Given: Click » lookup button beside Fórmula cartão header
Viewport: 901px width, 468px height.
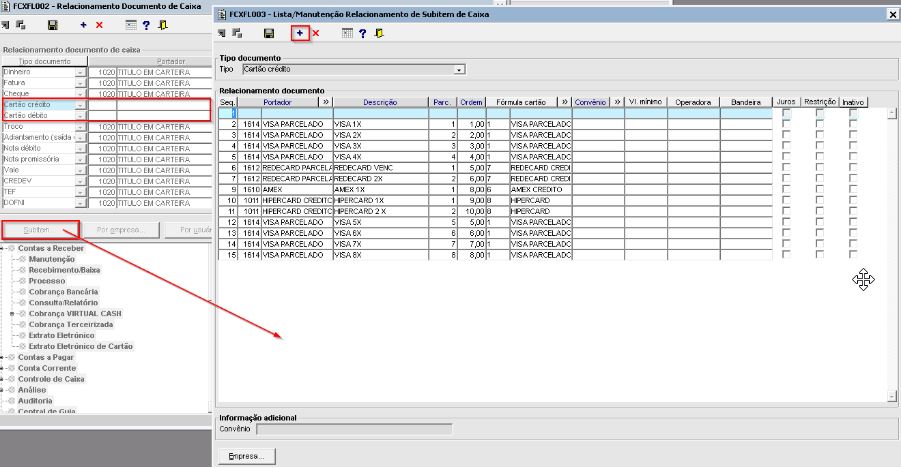Looking at the screenshot, I should [565, 102].
